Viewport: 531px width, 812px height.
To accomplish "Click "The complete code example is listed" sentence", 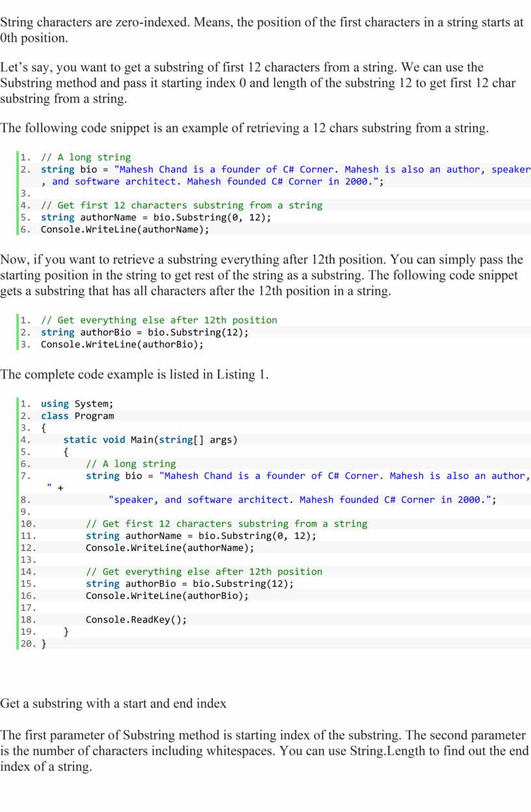I will 134,375.
